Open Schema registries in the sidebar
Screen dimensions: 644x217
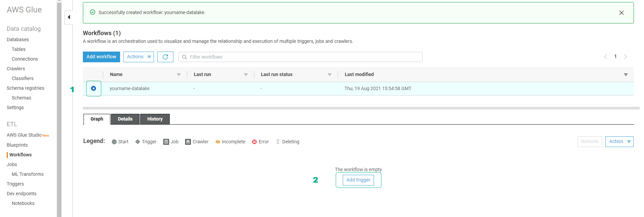[25, 88]
